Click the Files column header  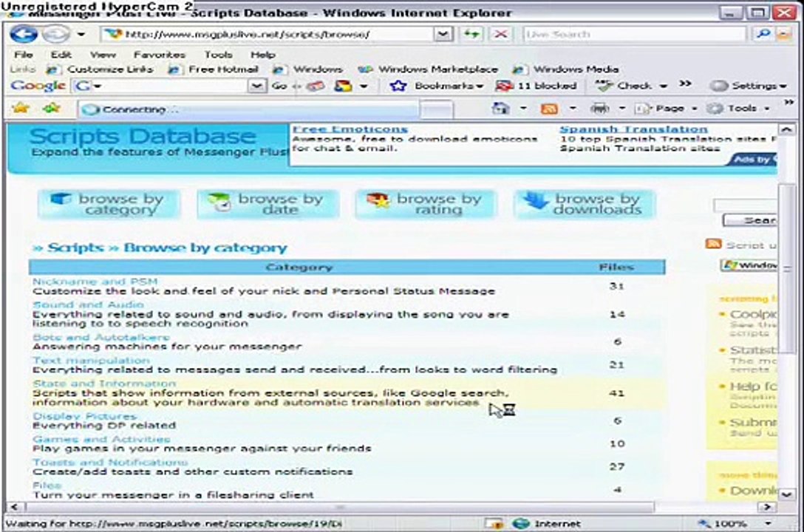coord(616,267)
